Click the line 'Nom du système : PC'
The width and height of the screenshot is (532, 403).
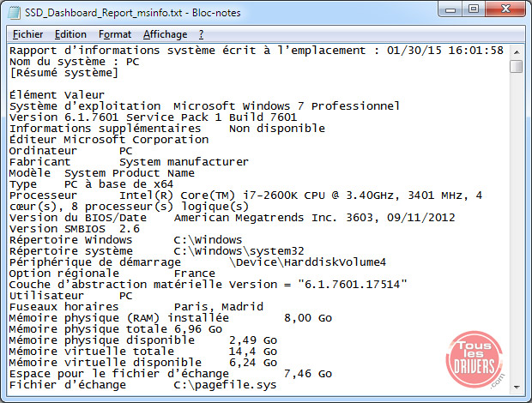coord(75,62)
